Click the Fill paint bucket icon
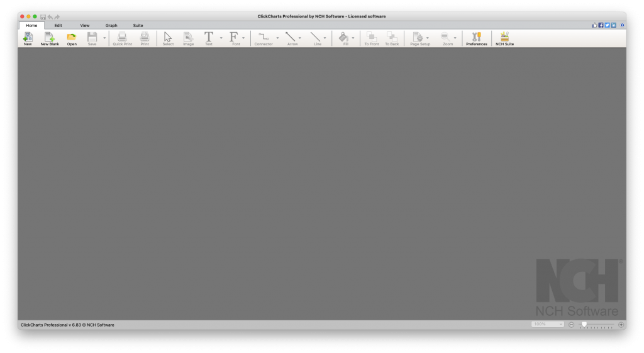644x353 pixels. click(x=344, y=38)
